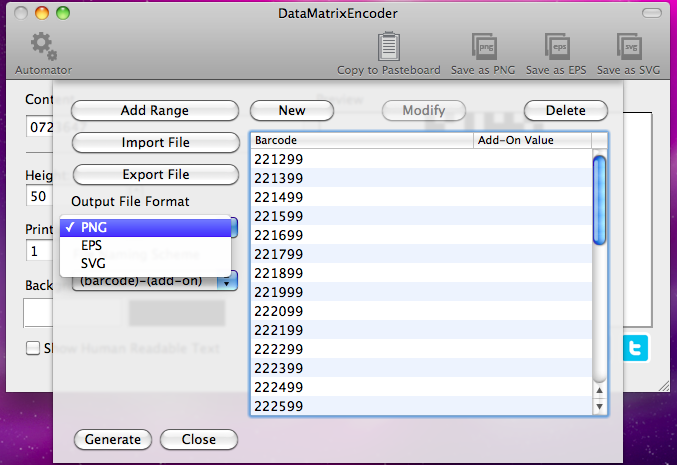Viewport: 677px width, 465px height.
Task: Toggle Show Human Readable Text checkbox
Action: 33,348
